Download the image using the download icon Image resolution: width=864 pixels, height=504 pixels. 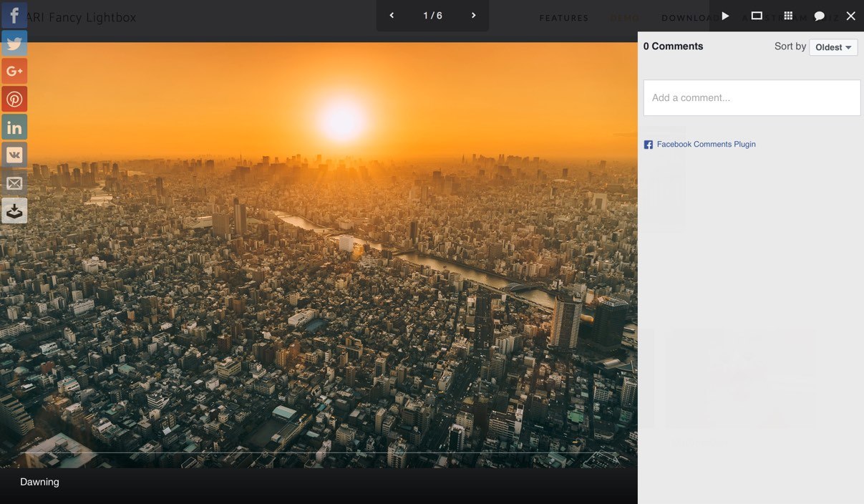pyautogui.click(x=14, y=210)
